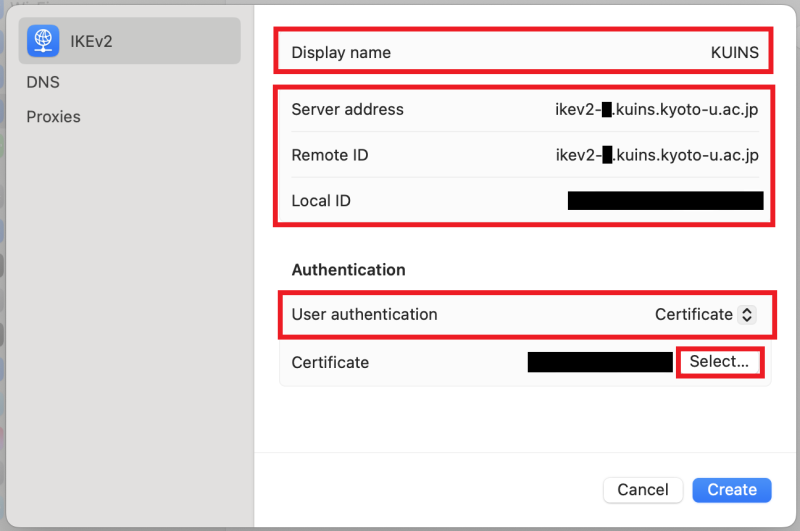The image size is (800, 531).
Task: Click into the Local ID field
Action: pos(665,201)
